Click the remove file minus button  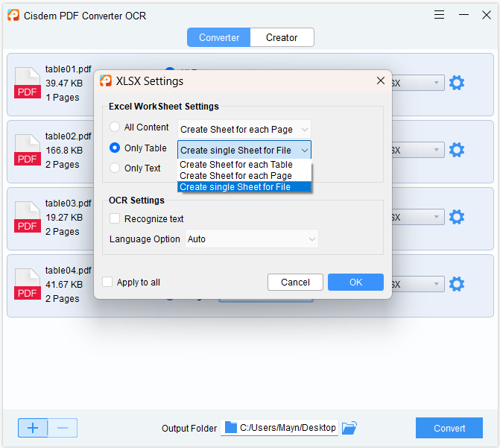tap(63, 428)
